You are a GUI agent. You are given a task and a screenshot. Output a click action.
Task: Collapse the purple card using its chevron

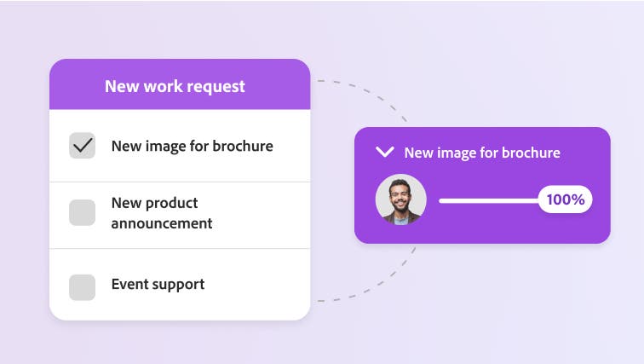385,152
